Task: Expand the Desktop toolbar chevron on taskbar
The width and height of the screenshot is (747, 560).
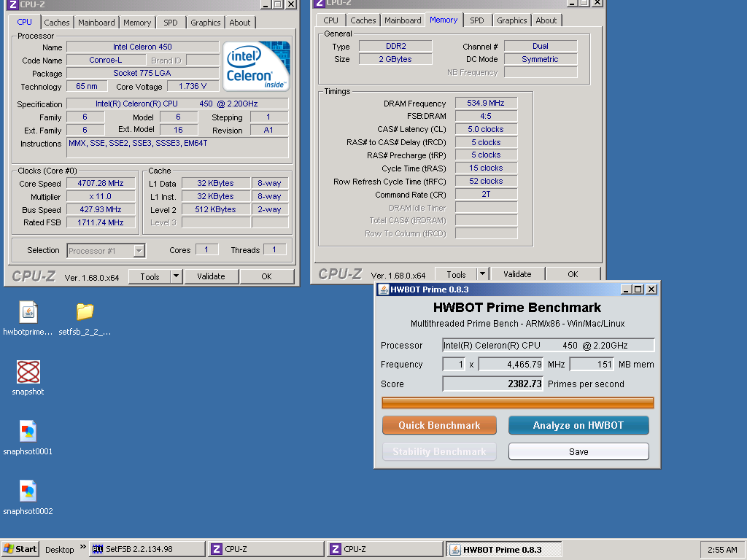Action: pyautogui.click(x=83, y=547)
